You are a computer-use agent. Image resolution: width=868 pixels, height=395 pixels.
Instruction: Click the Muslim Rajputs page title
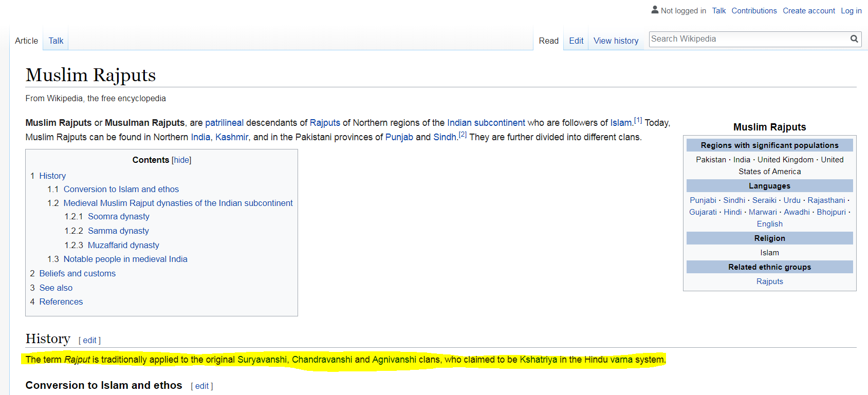pos(90,75)
